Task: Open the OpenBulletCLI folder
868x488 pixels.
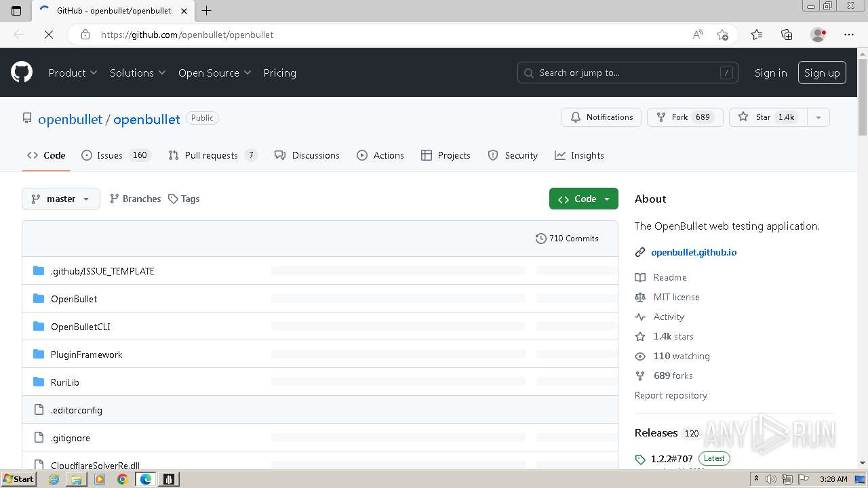Action: point(81,327)
